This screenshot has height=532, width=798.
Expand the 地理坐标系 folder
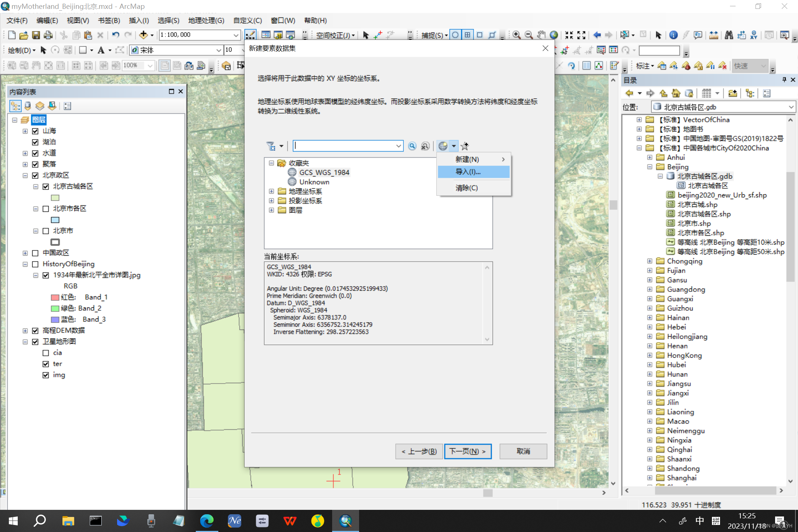[272, 191]
